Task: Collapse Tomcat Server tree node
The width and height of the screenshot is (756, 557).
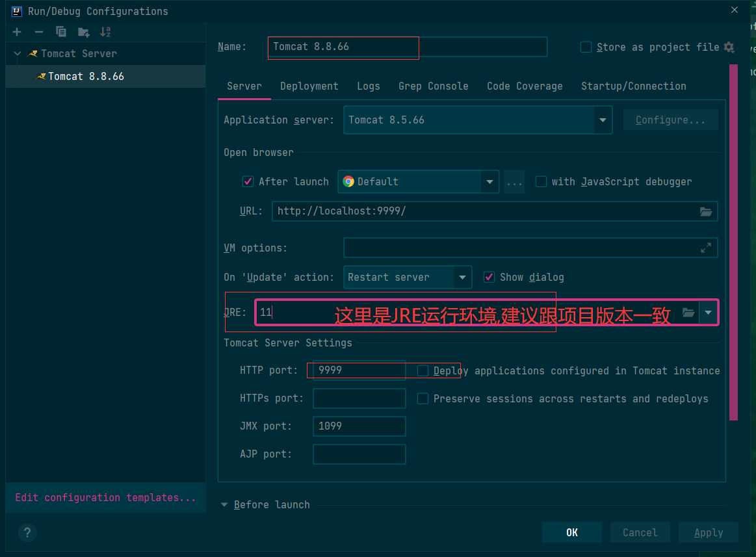Action: point(18,53)
